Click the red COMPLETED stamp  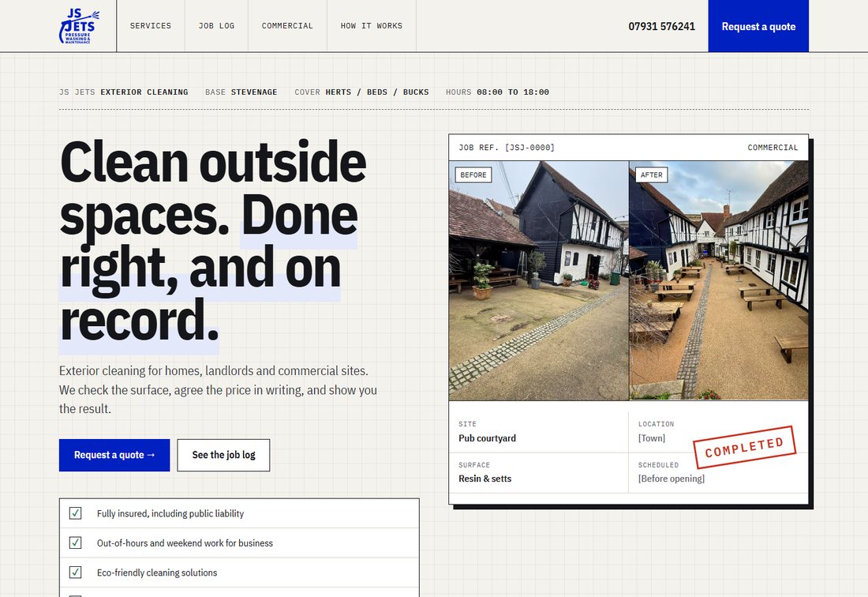click(x=745, y=447)
